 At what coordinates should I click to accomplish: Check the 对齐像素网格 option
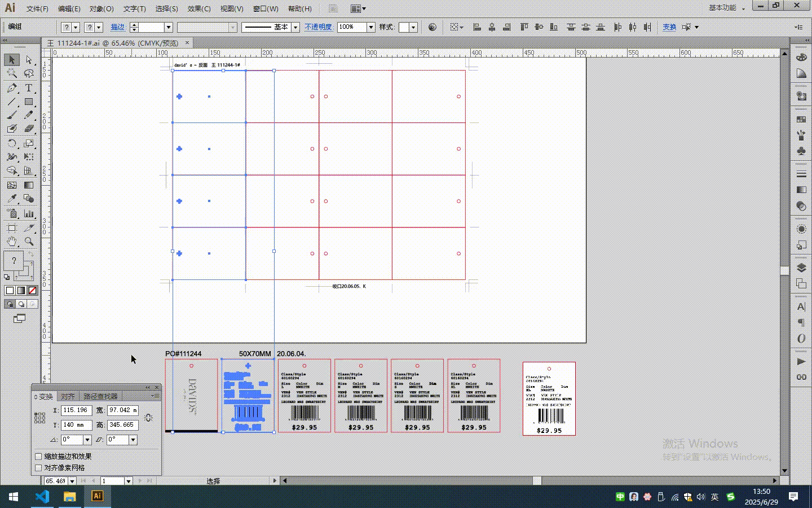click(x=39, y=468)
